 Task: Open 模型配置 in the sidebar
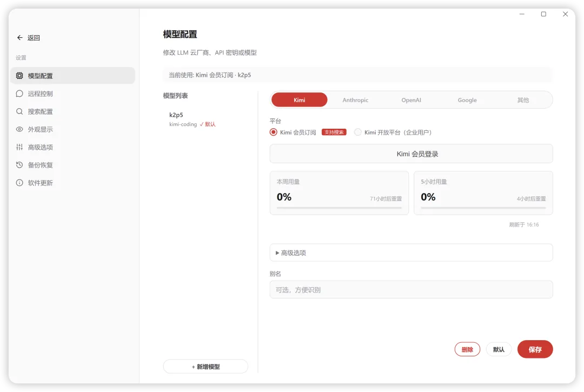pos(73,76)
